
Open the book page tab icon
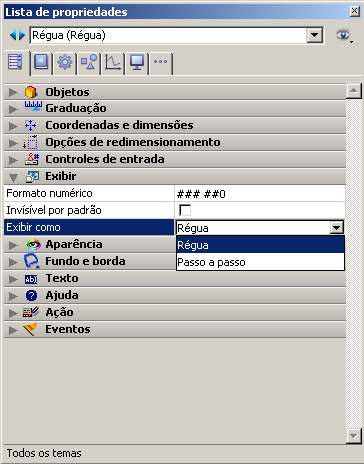click(41, 62)
